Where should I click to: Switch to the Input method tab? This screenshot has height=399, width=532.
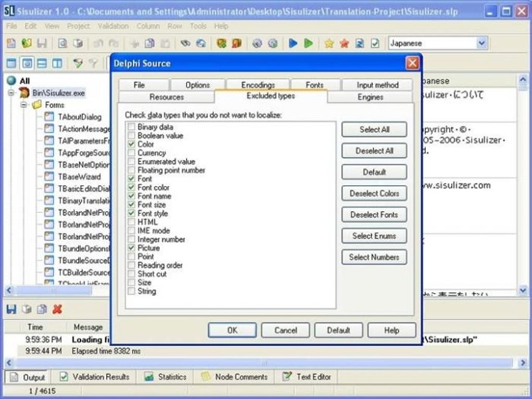point(377,85)
